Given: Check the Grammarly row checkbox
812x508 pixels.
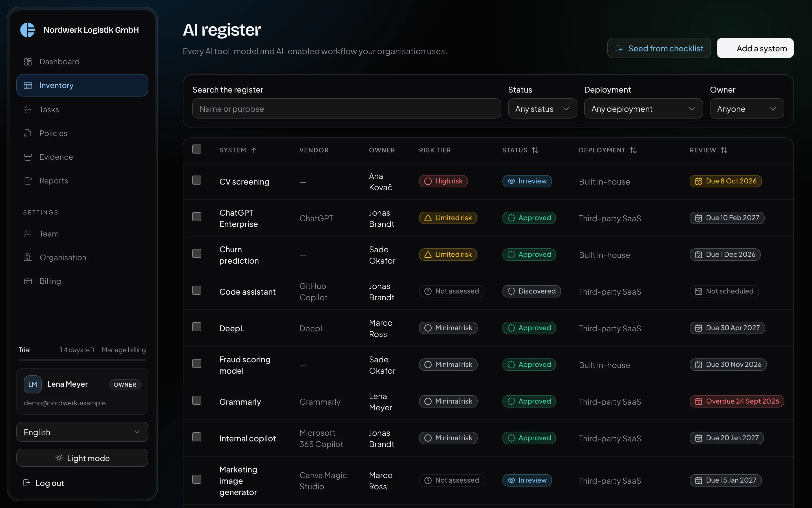Looking at the screenshot, I should pyautogui.click(x=197, y=400).
